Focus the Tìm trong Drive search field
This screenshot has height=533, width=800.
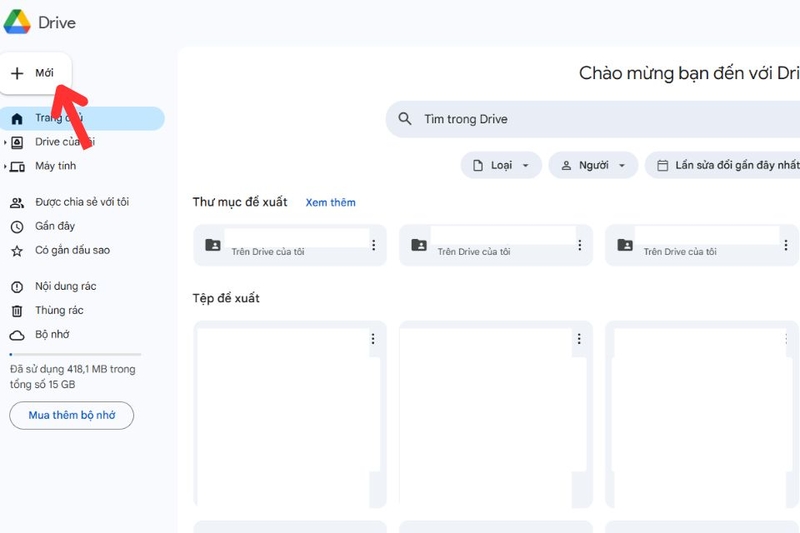[x=593, y=119]
